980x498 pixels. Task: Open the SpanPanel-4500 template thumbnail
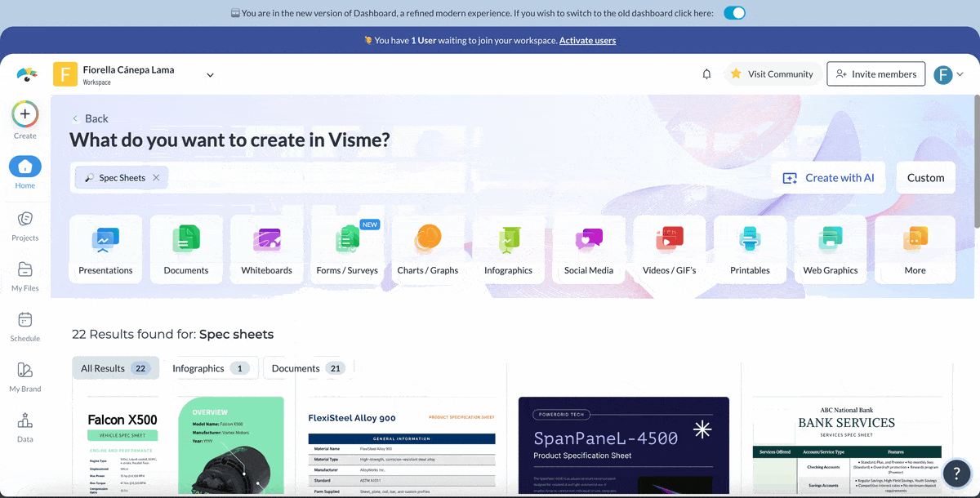coord(623,445)
